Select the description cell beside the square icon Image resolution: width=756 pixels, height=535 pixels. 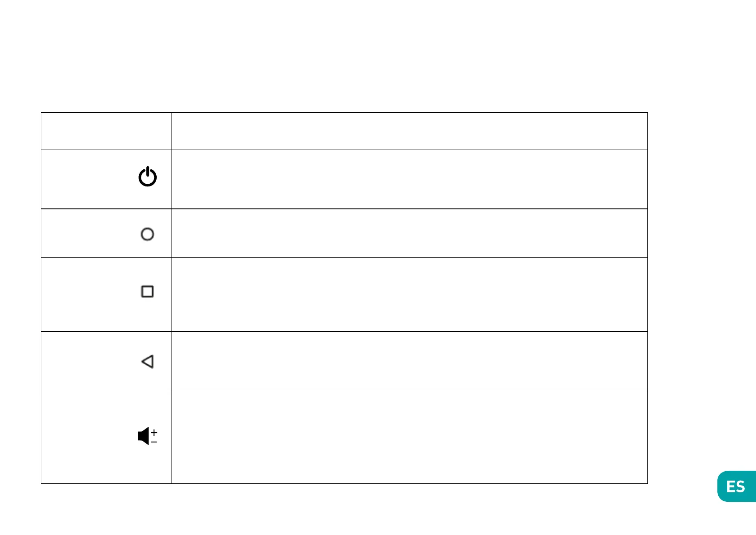click(x=409, y=294)
